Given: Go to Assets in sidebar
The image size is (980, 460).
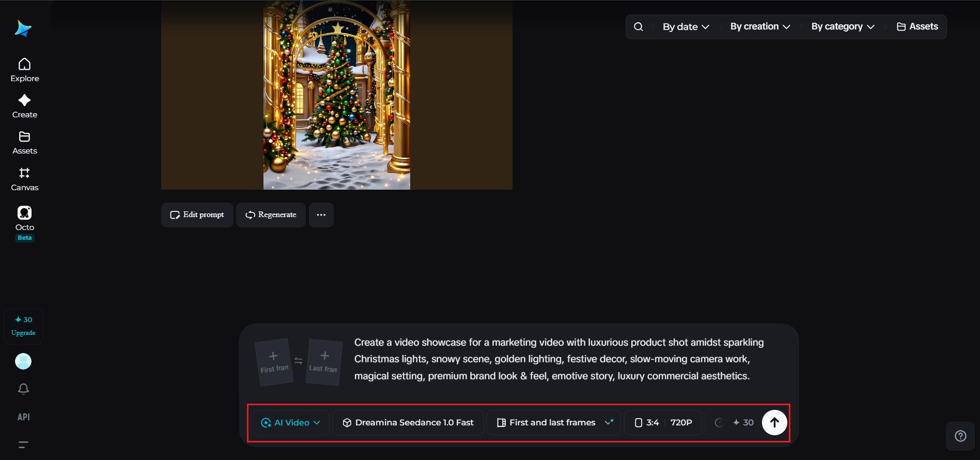Looking at the screenshot, I should click(24, 143).
